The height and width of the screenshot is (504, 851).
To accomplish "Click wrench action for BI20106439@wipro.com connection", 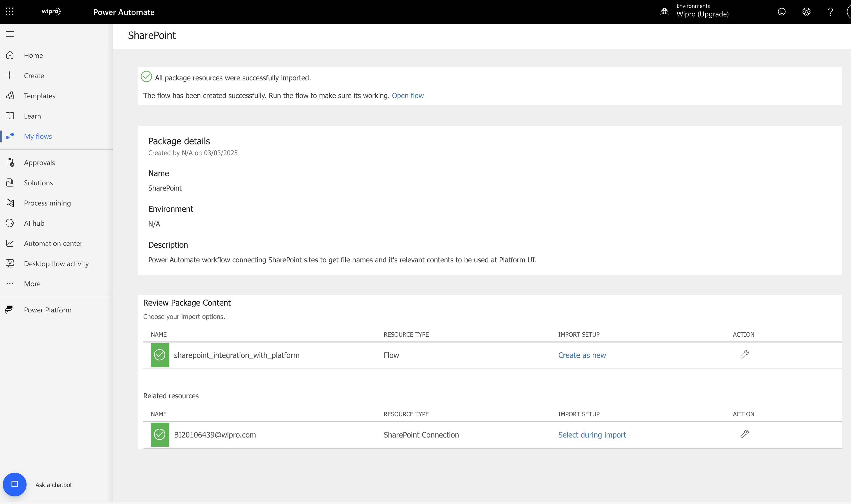I will click(744, 434).
